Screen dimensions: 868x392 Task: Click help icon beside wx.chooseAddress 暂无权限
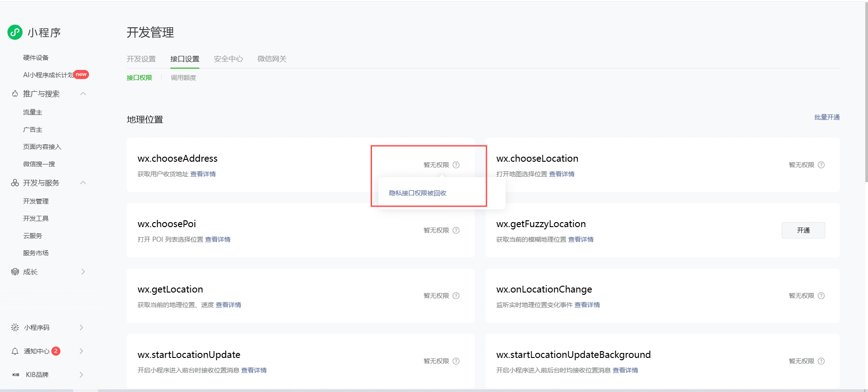pyautogui.click(x=456, y=165)
